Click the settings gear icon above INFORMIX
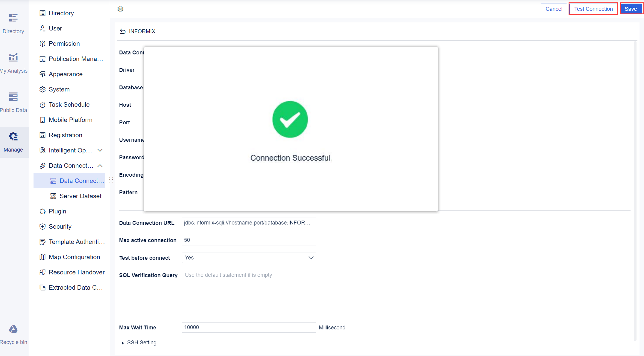The height and width of the screenshot is (356, 644). point(120,9)
